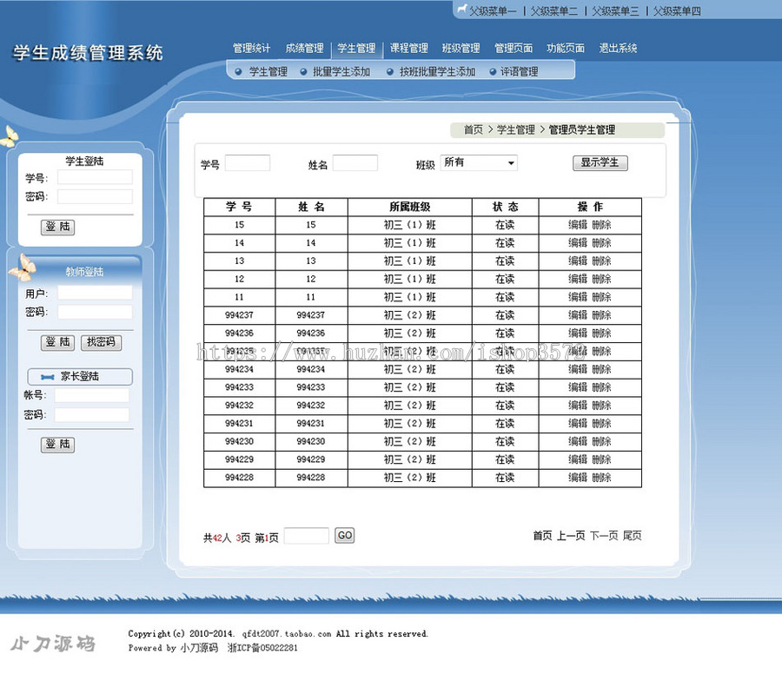The image size is (782, 700).
Task: Edit student 994228
Action: pyautogui.click(x=578, y=478)
